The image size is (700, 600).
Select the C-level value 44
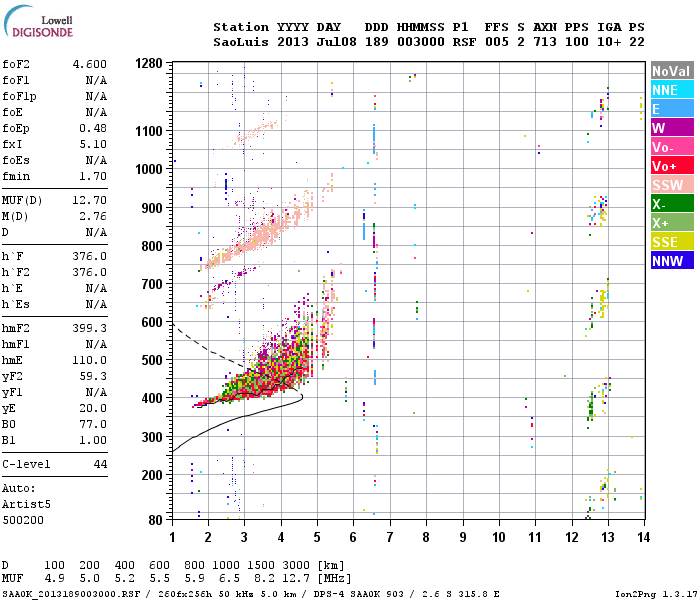point(100,464)
